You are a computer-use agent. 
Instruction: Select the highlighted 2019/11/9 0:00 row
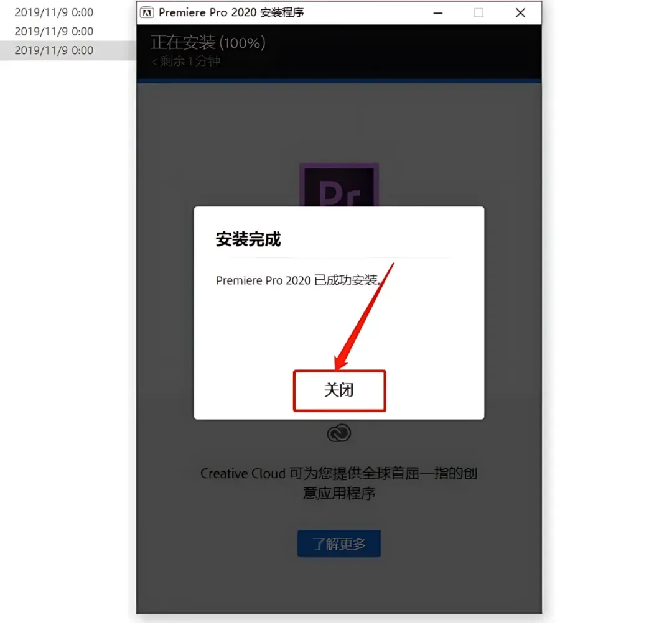(x=68, y=50)
